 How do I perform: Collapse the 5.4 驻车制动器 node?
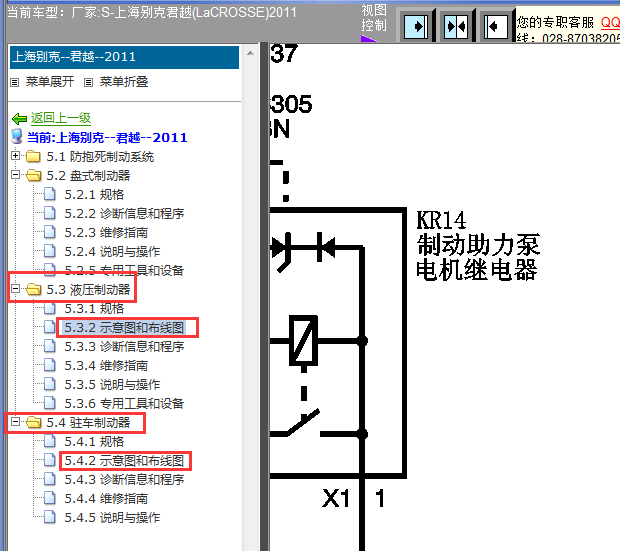point(15,421)
